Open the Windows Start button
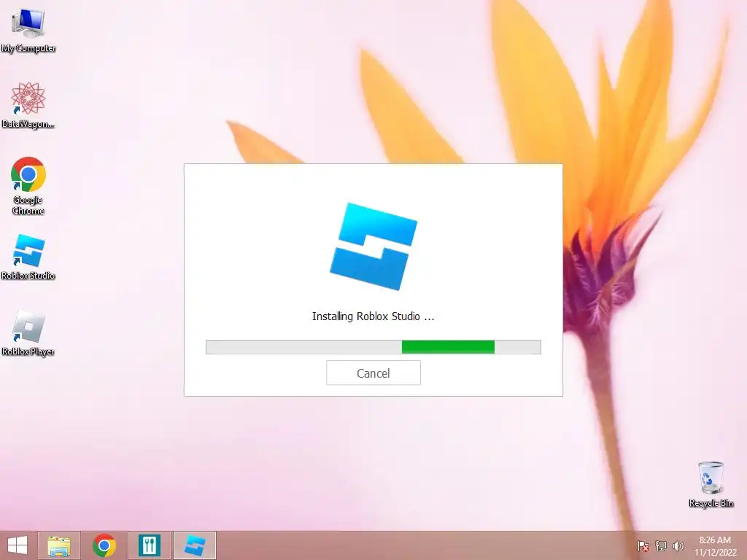The width and height of the screenshot is (747, 560). (18, 545)
